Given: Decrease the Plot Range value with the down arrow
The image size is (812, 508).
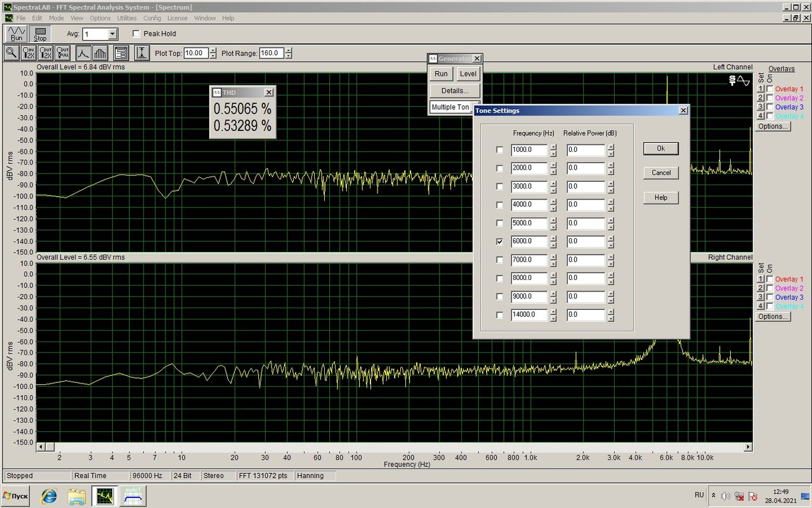Looking at the screenshot, I should click(289, 57).
